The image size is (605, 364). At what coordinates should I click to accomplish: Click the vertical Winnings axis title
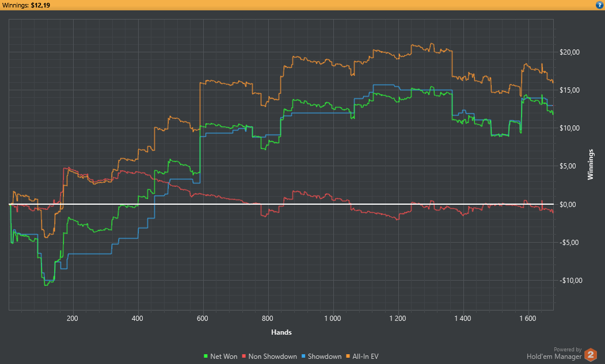(x=591, y=164)
